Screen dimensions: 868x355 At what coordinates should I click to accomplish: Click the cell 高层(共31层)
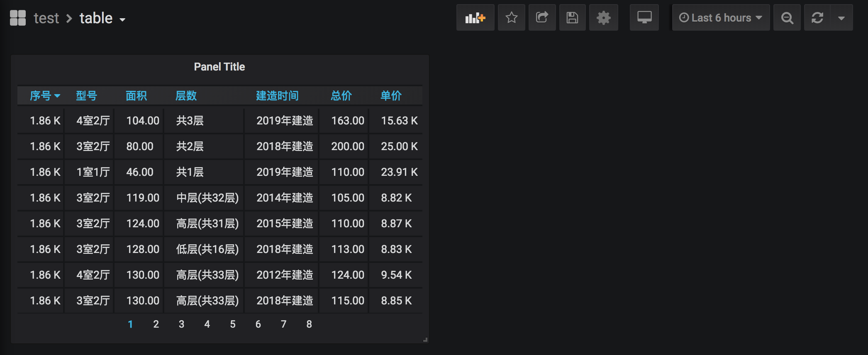point(204,224)
